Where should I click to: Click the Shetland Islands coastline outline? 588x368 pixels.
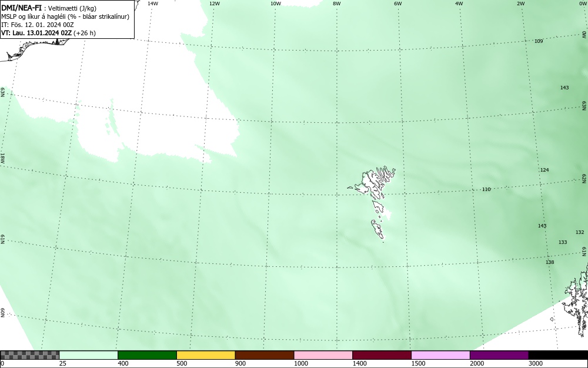577,300
